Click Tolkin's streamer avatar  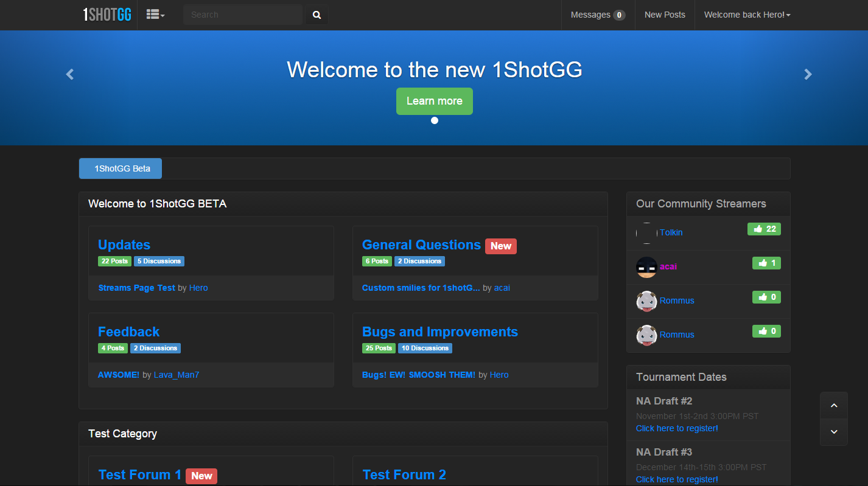pos(646,233)
